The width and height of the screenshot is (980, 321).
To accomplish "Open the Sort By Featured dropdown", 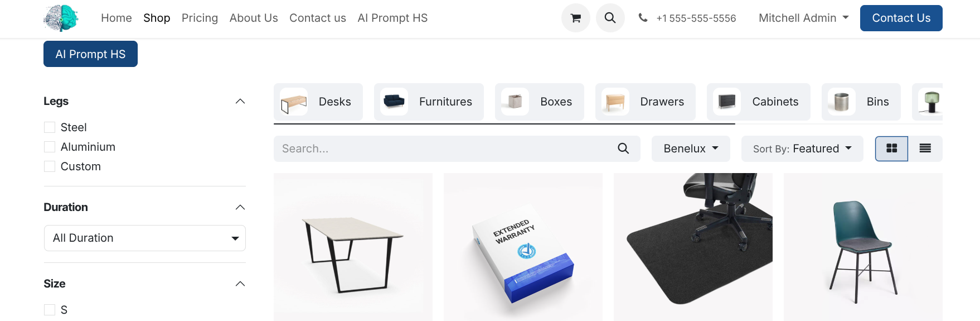I will tap(802, 148).
